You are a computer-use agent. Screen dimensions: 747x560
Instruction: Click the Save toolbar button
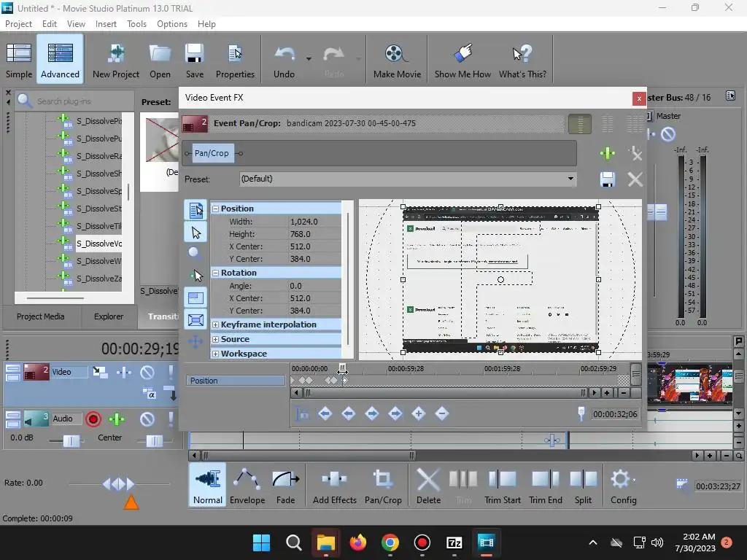pos(194,61)
